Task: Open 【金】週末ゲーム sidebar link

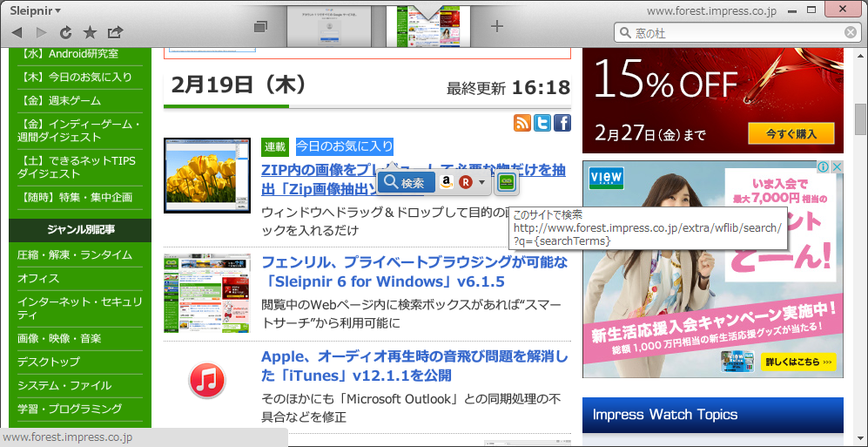Action: click(x=58, y=101)
